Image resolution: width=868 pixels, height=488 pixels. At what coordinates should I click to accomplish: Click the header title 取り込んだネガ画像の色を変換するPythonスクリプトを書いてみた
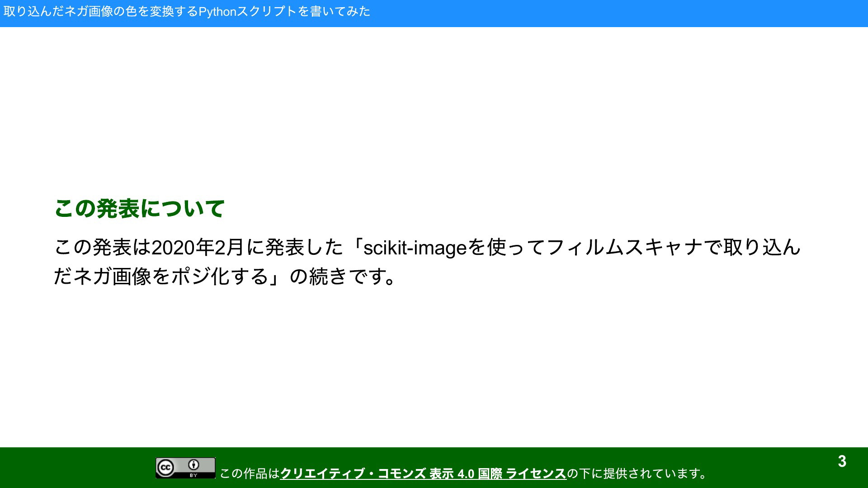pyautogui.click(x=187, y=11)
